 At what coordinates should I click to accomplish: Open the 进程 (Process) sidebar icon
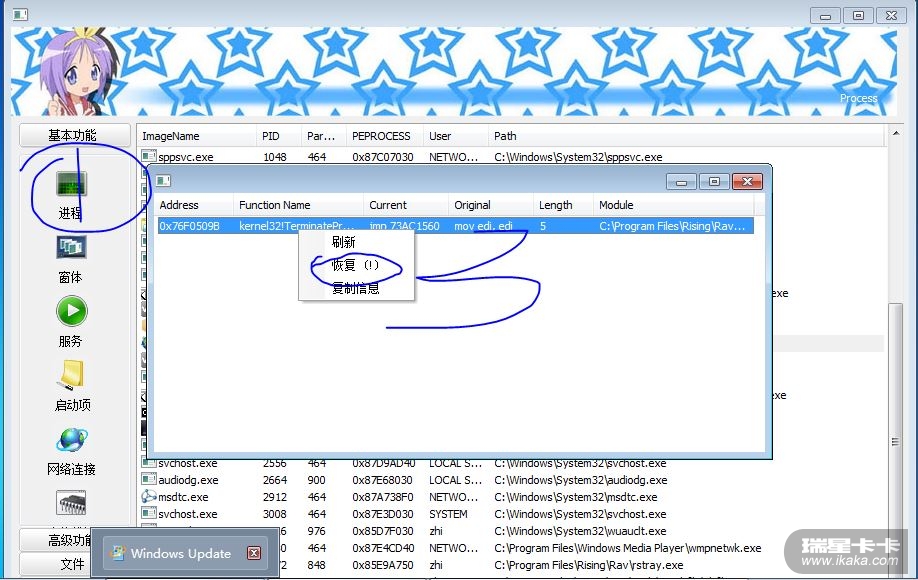click(x=71, y=184)
